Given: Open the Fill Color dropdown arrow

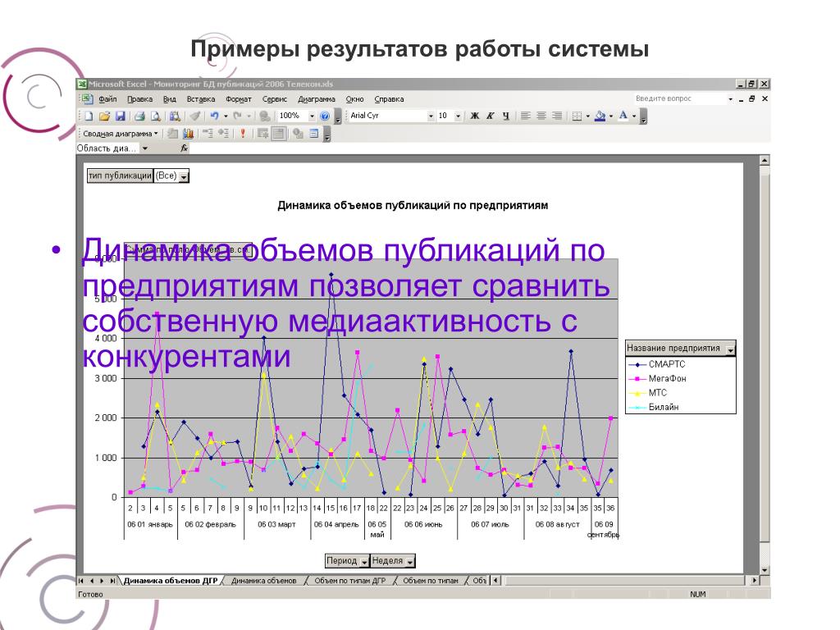Looking at the screenshot, I should 610,116.
